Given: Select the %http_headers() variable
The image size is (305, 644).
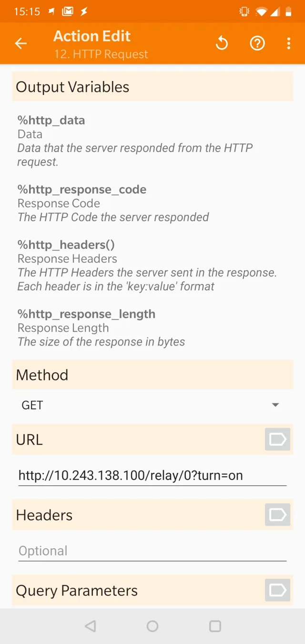Looking at the screenshot, I should [66, 245].
